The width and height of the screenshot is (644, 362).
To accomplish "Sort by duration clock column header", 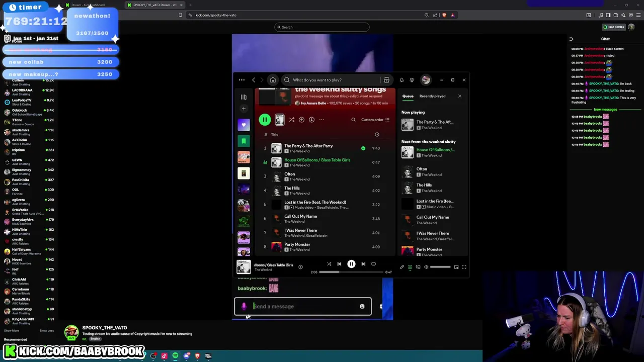I will 377,134.
